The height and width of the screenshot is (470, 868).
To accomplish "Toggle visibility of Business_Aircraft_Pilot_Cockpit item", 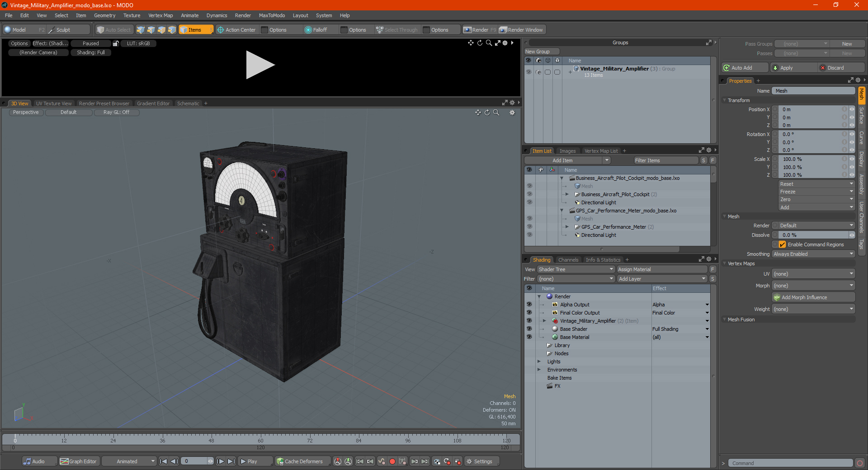I will coord(529,194).
